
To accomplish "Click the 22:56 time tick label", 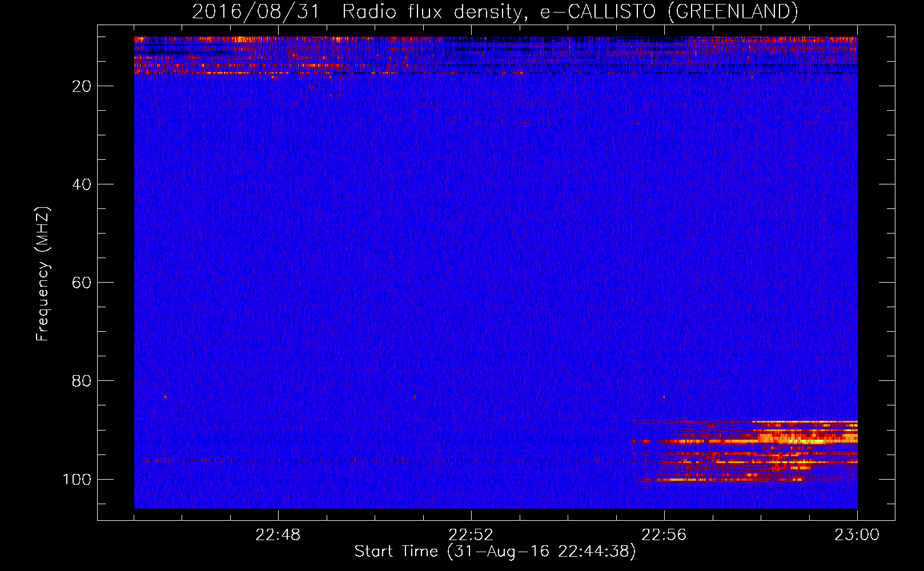I will [x=664, y=535].
